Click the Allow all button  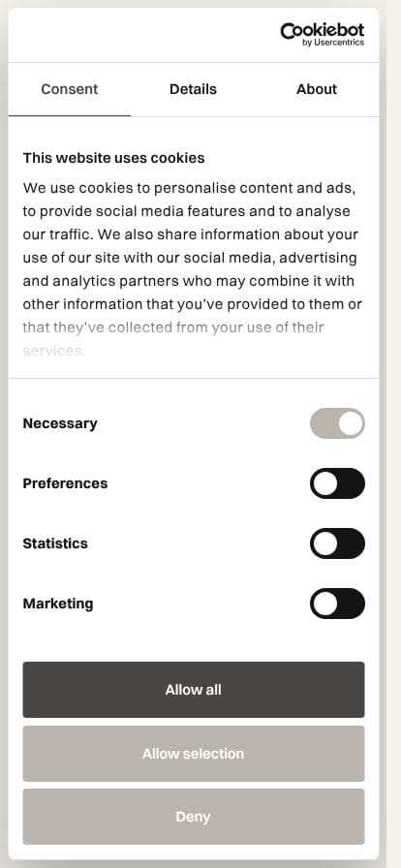194,690
